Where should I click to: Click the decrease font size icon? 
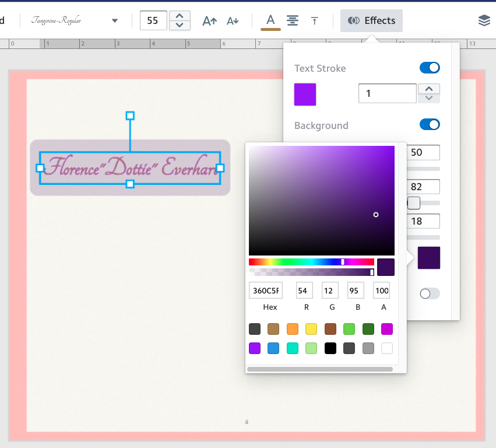coord(233,21)
